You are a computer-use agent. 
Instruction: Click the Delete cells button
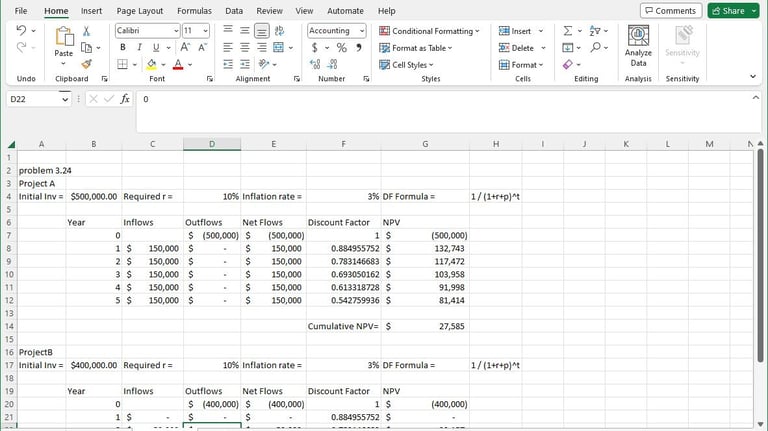coord(522,48)
